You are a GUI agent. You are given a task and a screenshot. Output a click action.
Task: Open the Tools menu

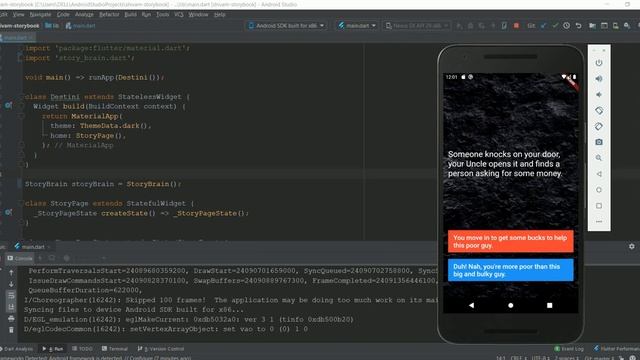162,14
